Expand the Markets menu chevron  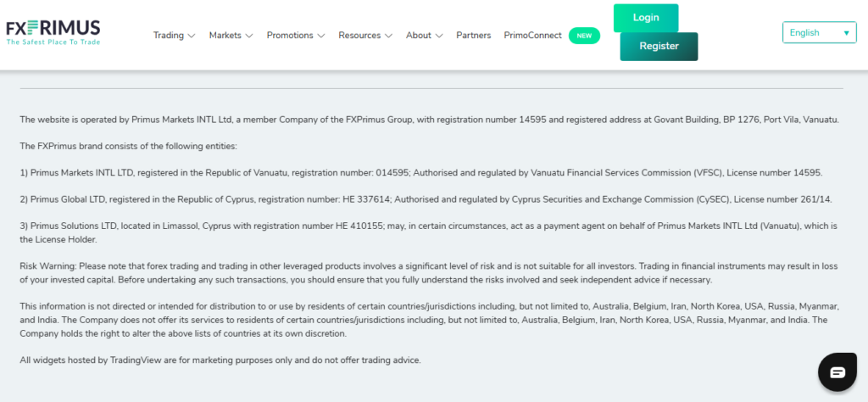[x=249, y=36]
